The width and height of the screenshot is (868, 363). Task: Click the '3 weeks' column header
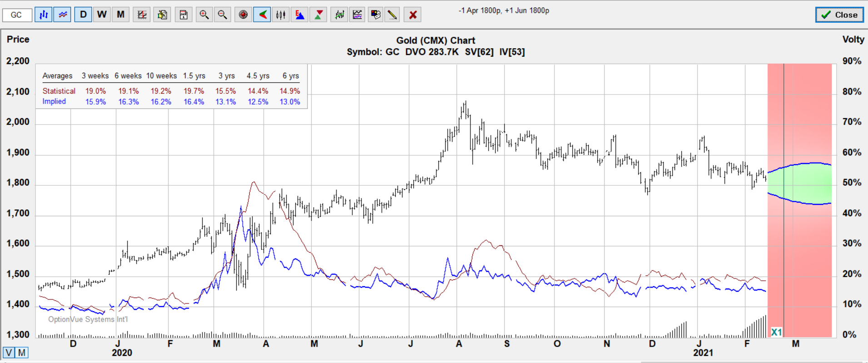(x=95, y=76)
